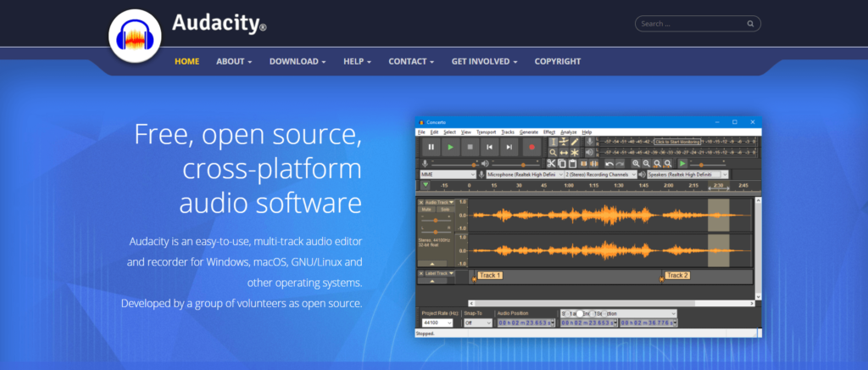Screen dimensions: 868x370
Task: Click Skip to End button
Action: point(509,147)
